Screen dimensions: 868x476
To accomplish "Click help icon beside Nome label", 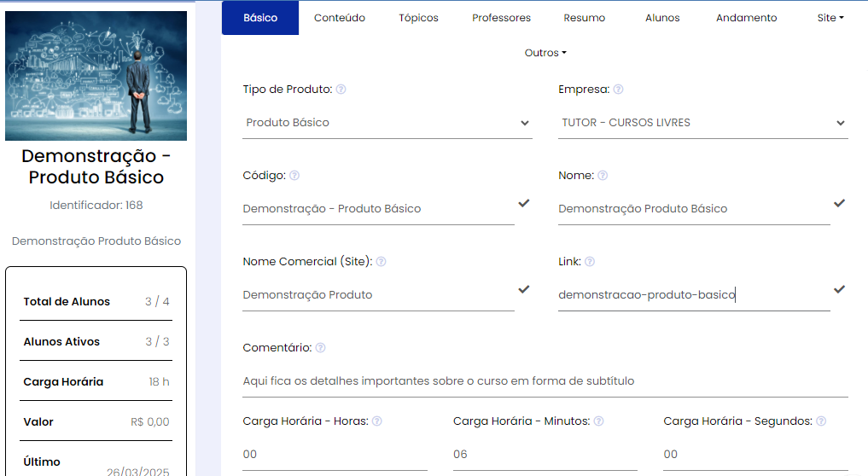I will [x=603, y=176].
